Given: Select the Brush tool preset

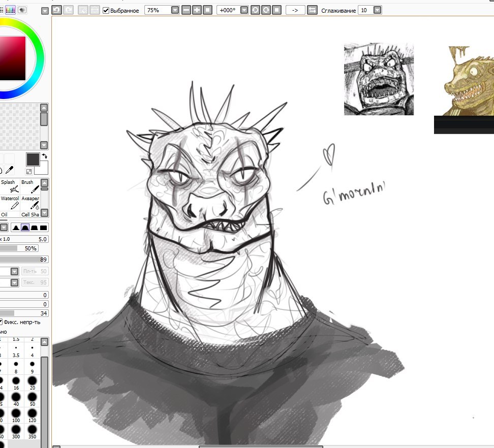Looking at the screenshot, I should coord(30,188).
